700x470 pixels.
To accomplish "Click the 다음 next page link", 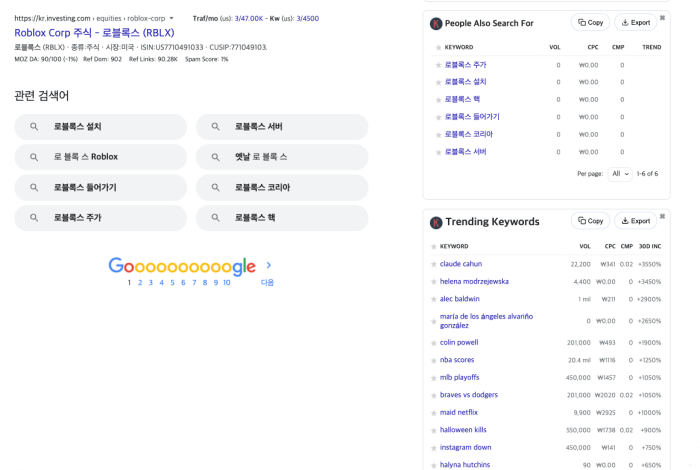I will [267, 283].
